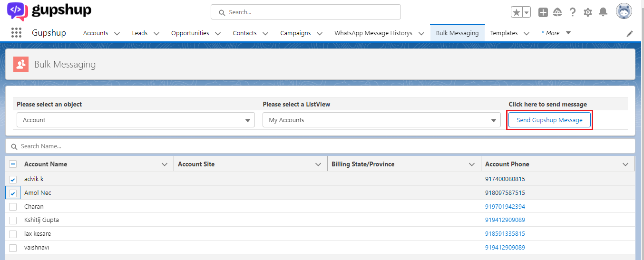This screenshot has width=644, height=260.
Task: Click the Account Name column header
Action: 46,164
